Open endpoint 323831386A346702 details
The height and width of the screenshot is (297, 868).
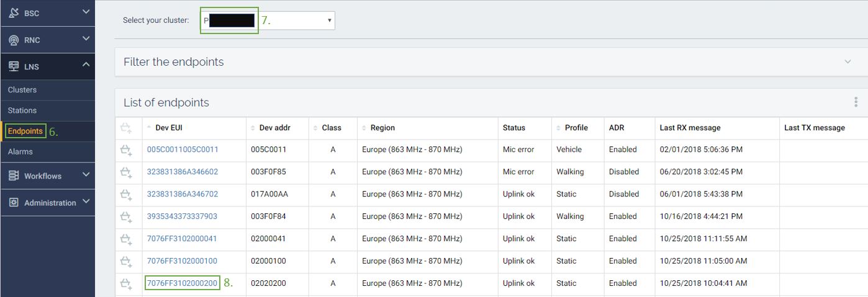coord(182,194)
